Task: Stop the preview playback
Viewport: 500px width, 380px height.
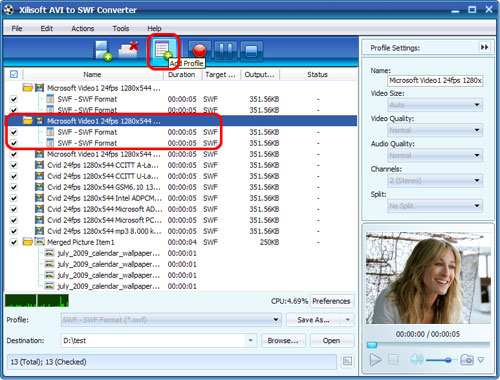Action: (x=393, y=360)
